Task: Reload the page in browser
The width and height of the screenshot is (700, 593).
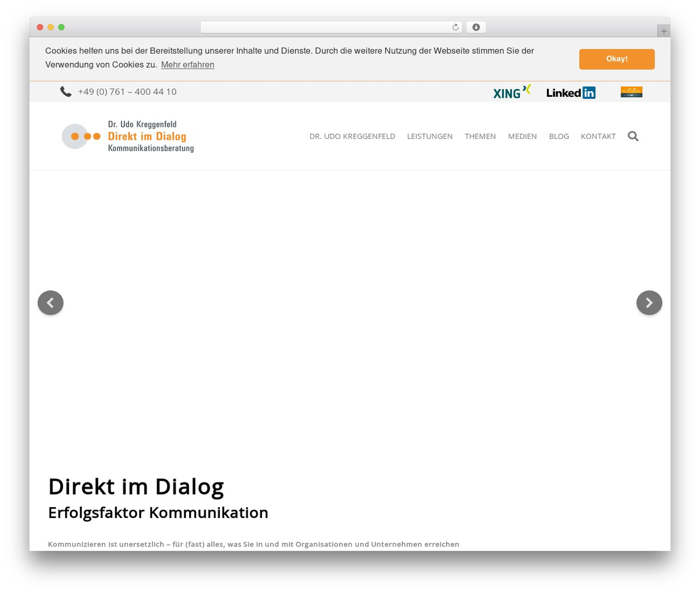Action: point(455,27)
